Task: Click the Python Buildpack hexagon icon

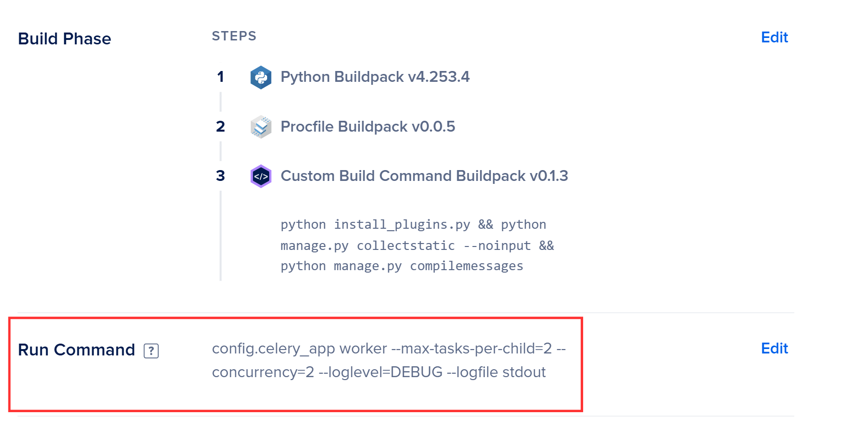Action: [x=261, y=77]
